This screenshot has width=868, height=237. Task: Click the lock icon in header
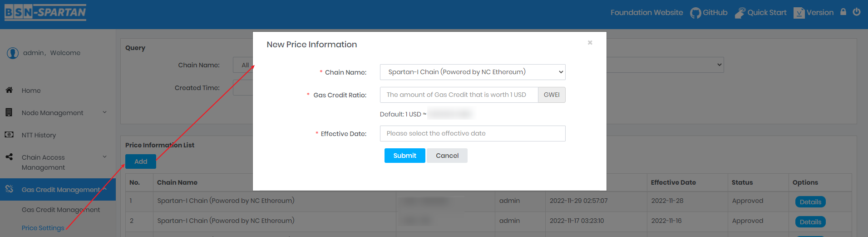point(843,12)
